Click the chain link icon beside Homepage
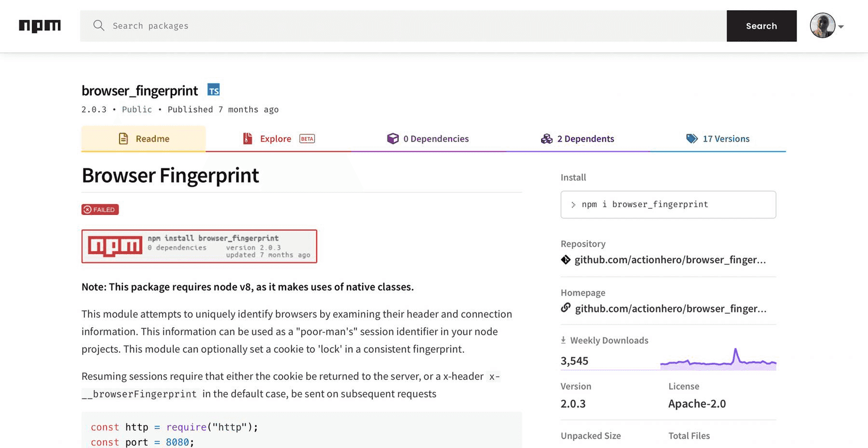Viewport: 868px width, 448px height. click(565, 308)
